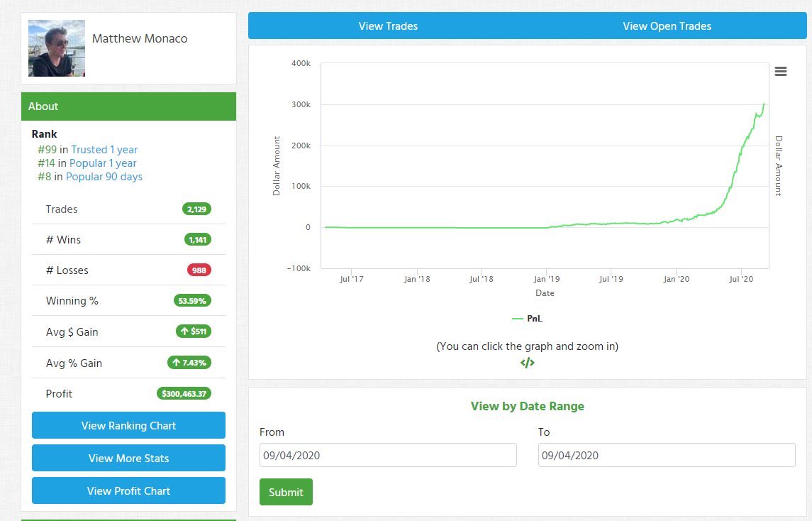This screenshot has width=812, height=521.
Task: Open the Popular 90 days ranking link
Action: point(104,176)
